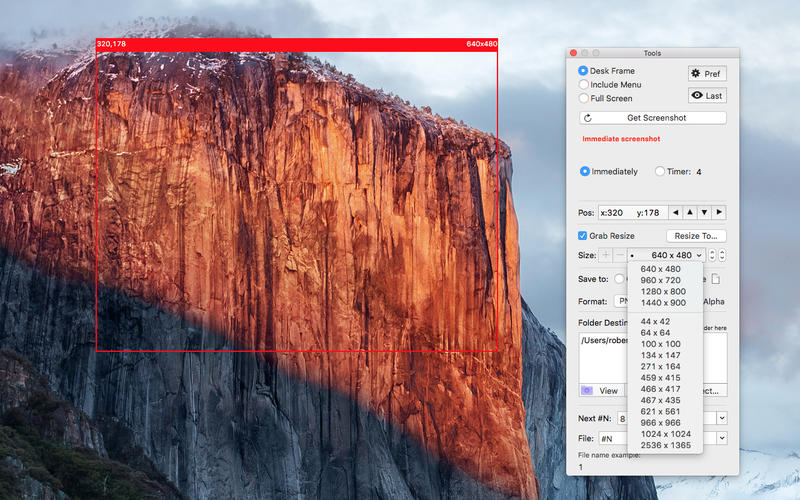The image size is (800, 500).
Task: Move frame position down with down arrow
Action: pyautogui.click(x=704, y=213)
